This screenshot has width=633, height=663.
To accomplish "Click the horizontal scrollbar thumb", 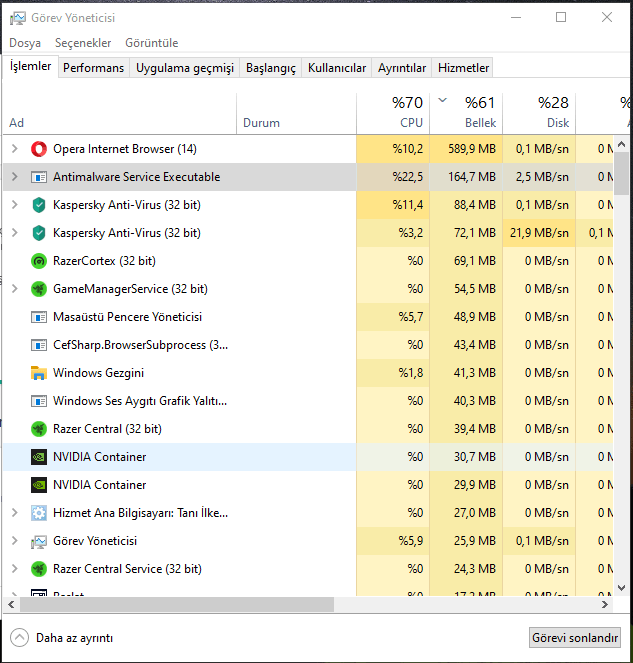I will point(177,605).
